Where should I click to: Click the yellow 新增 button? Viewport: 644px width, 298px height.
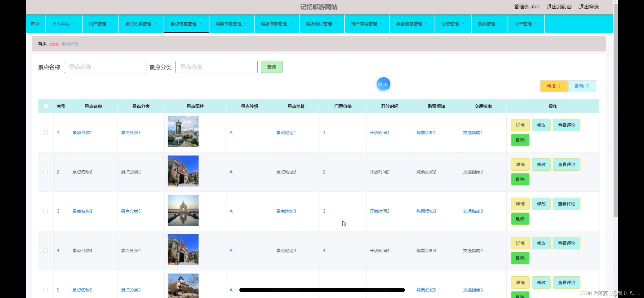coord(554,86)
